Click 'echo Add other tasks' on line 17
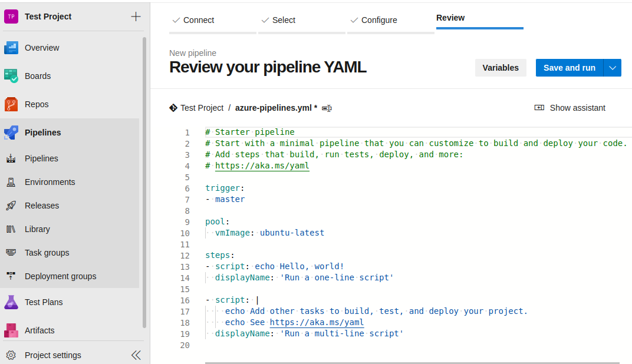This screenshot has height=364, width=632. tap(275, 311)
